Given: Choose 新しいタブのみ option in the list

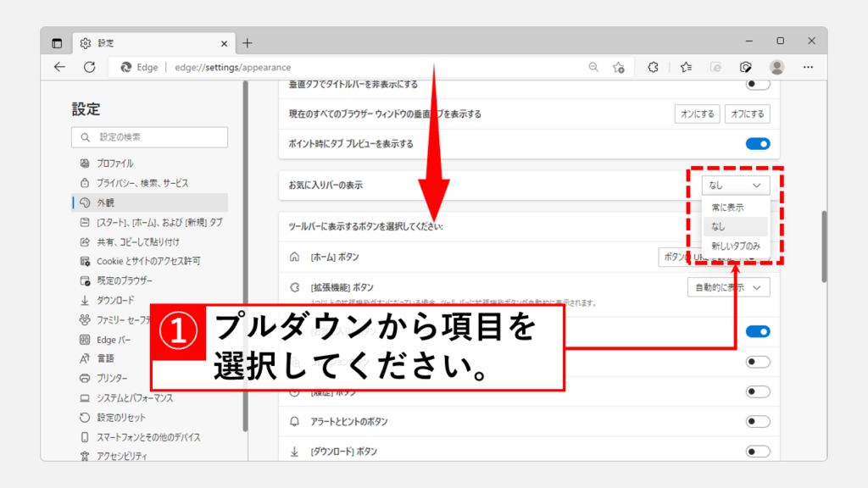Looking at the screenshot, I should 735,247.
